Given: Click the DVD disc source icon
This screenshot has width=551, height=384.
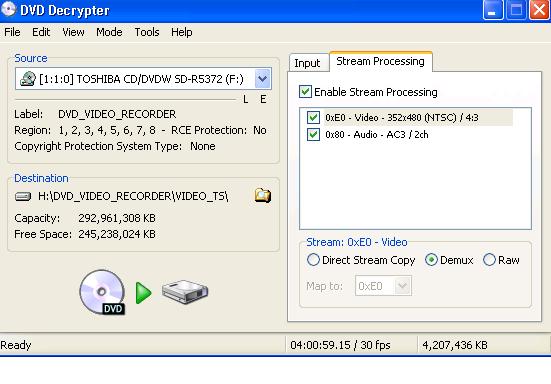Looking at the screenshot, I should (x=102, y=292).
